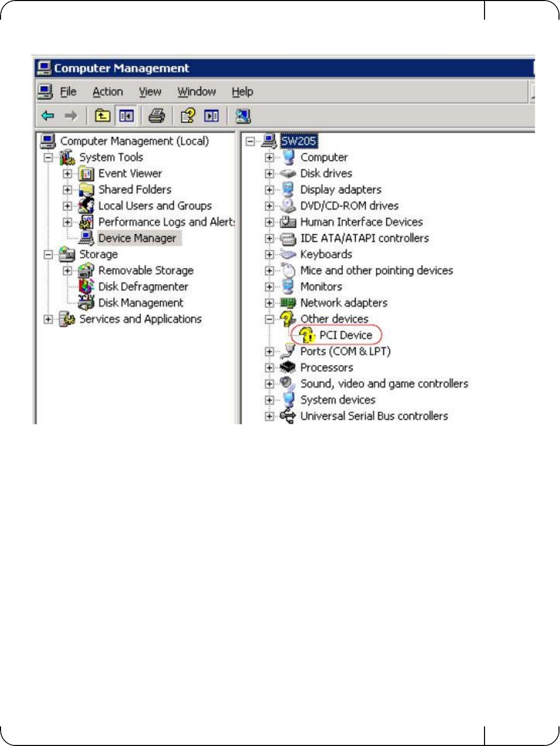Select the SW205 computer node
Viewport: 560px width, 746px height.
pos(298,141)
